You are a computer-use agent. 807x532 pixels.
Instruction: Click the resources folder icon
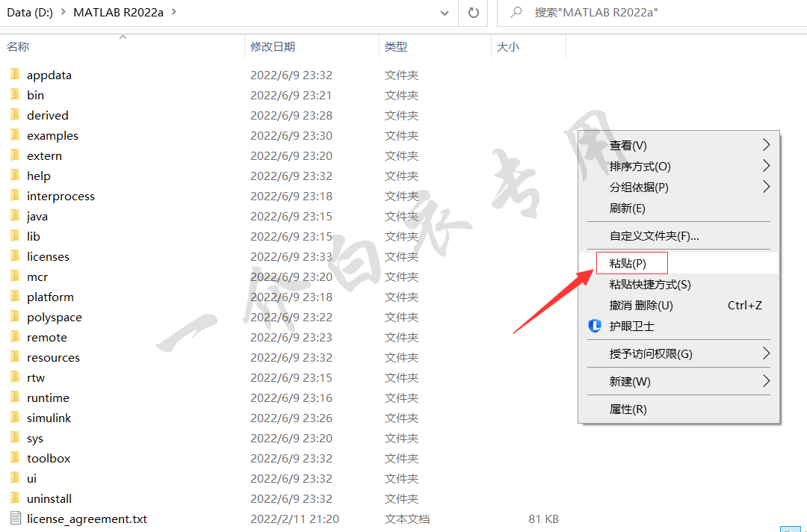15,357
